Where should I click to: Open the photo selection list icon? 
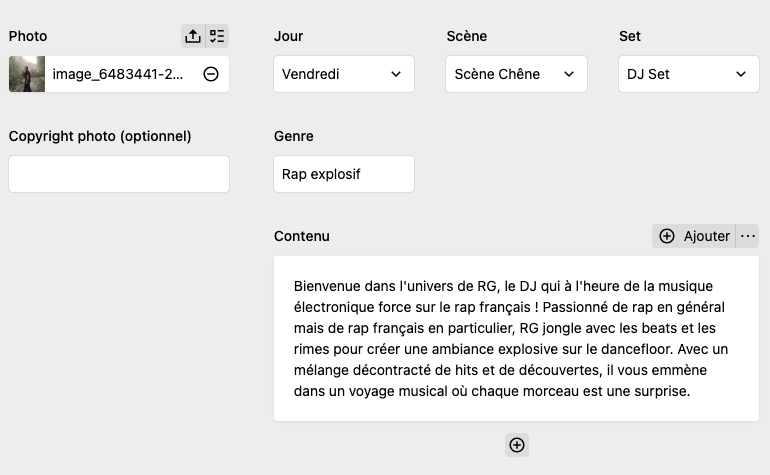click(217, 36)
